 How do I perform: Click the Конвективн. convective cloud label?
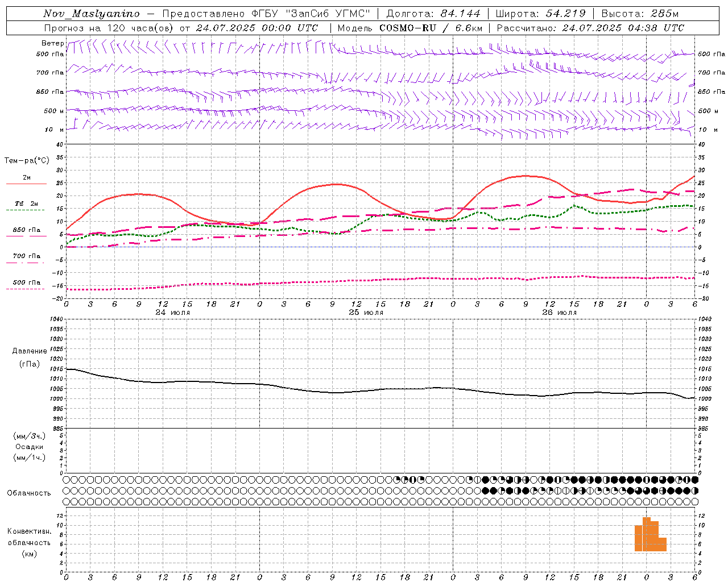tap(29, 531)
